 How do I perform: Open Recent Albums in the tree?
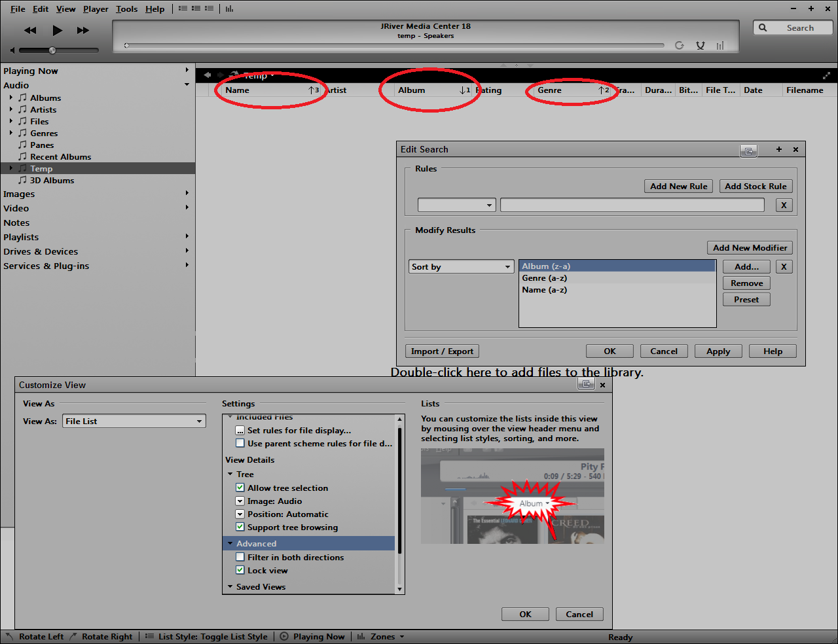(x=60, y=157)
